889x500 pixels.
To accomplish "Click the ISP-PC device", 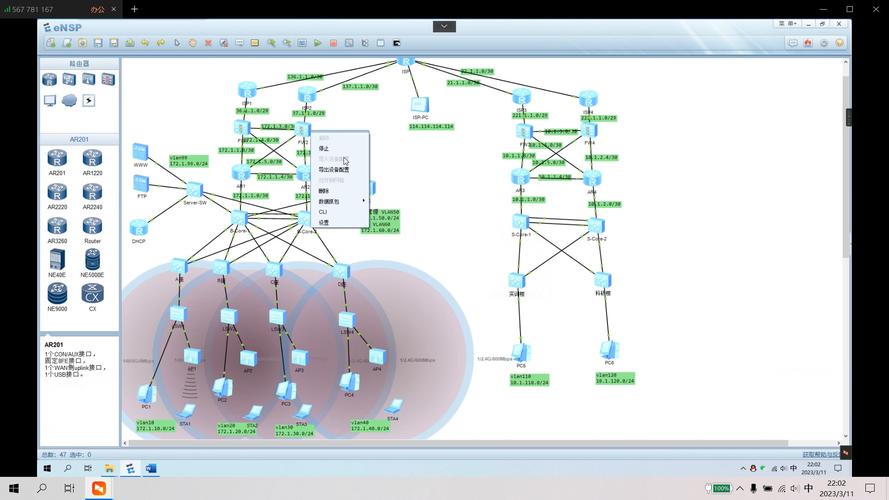I will (x=420, y=107).
